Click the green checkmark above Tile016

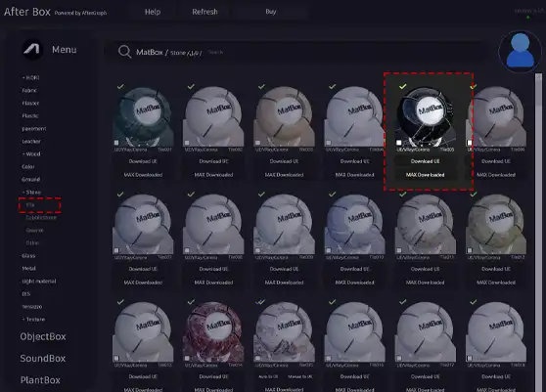[333, 302]
